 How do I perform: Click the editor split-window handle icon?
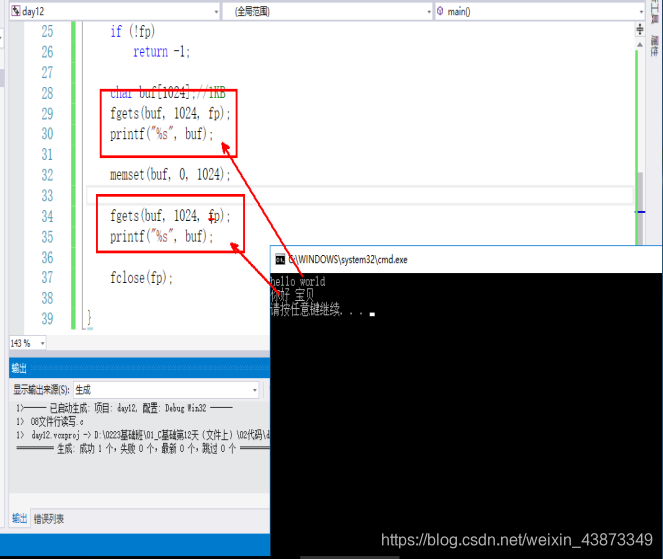click(x=640, y=29)
